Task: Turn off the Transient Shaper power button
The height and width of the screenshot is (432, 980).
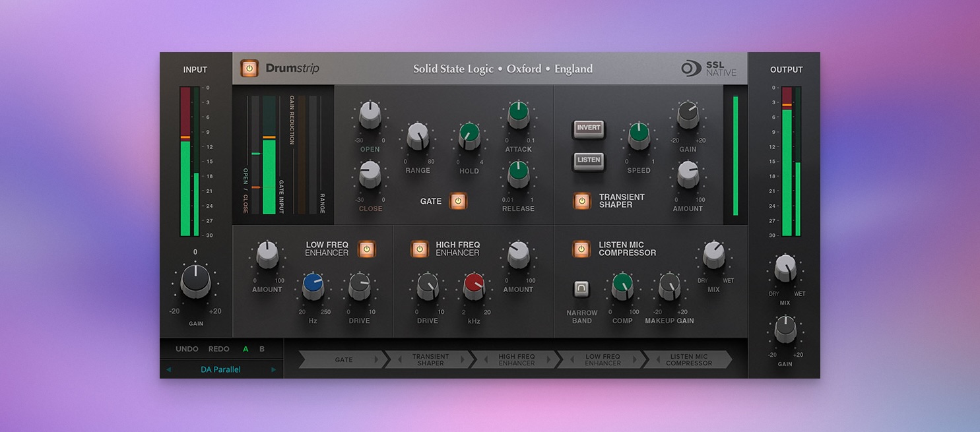Action: (581, 201)
